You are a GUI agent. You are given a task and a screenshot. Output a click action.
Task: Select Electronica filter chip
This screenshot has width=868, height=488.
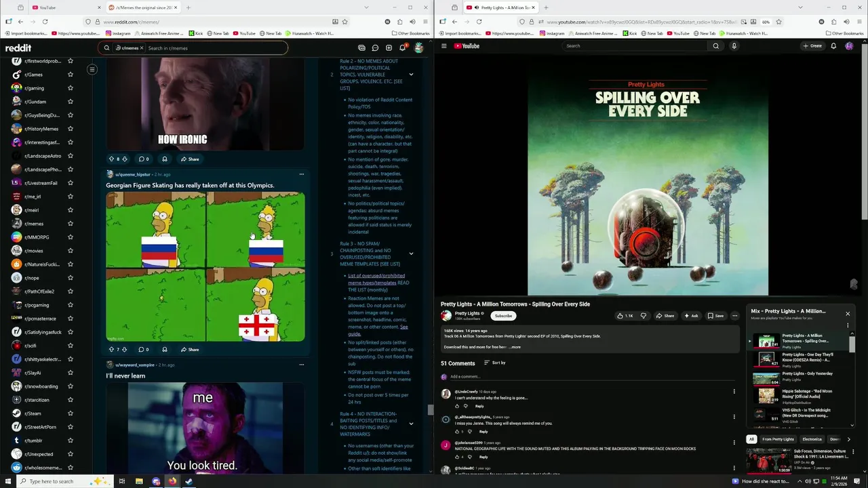pyautogui.click(x=812, y=439)
